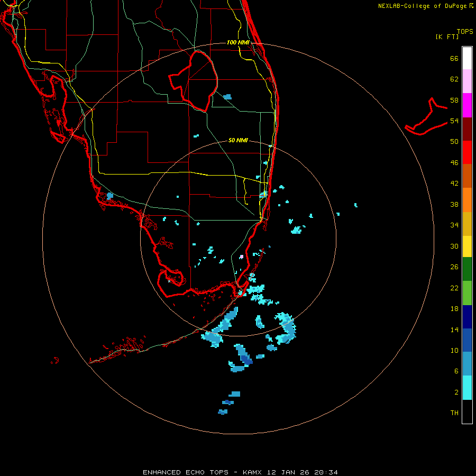Click the legend value 2
Image resolution: width=476 pixels, height=476 pixels.
[x=456, y=392]
